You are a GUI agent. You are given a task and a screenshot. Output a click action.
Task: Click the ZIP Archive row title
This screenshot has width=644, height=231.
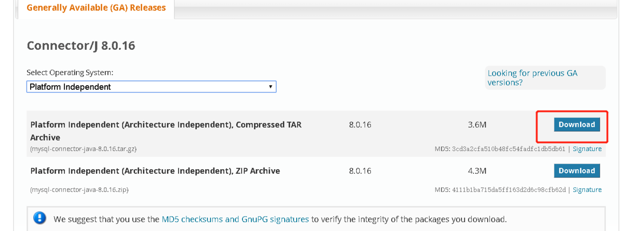tap(155, 171)
